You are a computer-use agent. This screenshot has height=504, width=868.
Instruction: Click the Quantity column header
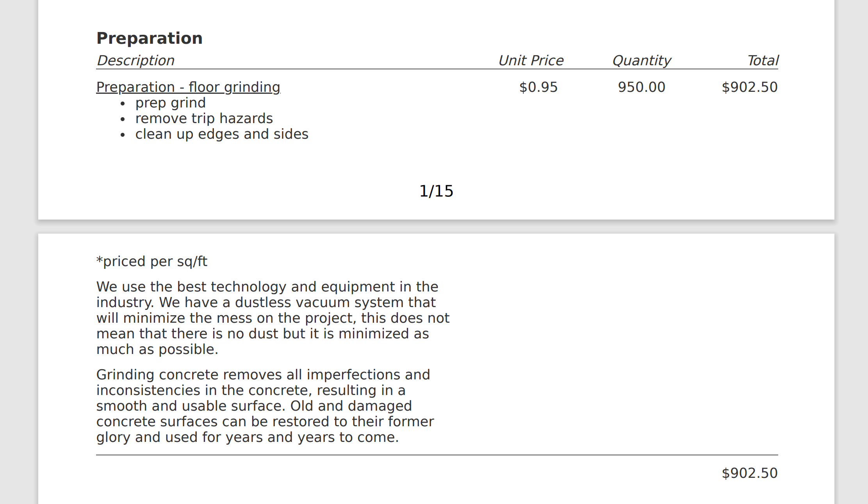pos(641,61)
